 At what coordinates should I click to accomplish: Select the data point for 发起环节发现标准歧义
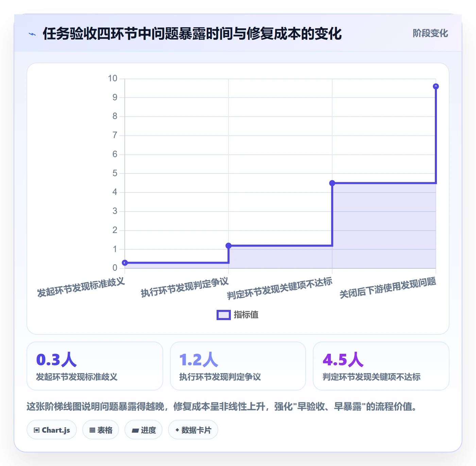click(125, 263)
